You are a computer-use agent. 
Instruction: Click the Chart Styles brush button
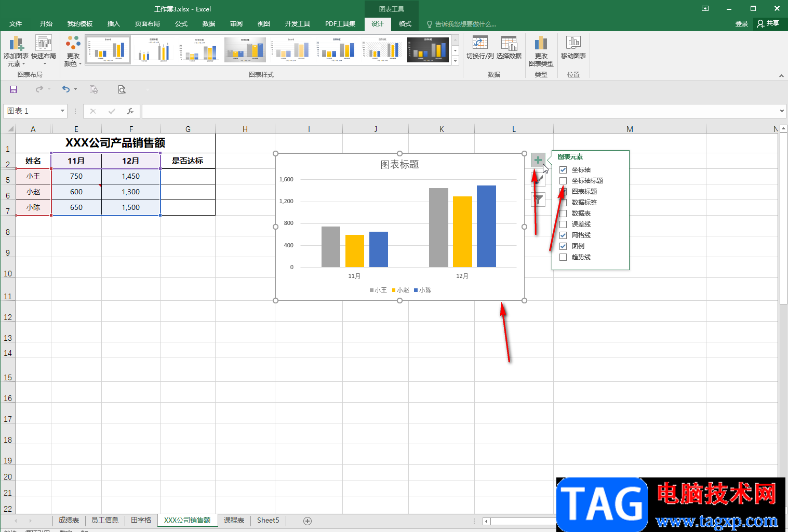[x=538, y=180]
